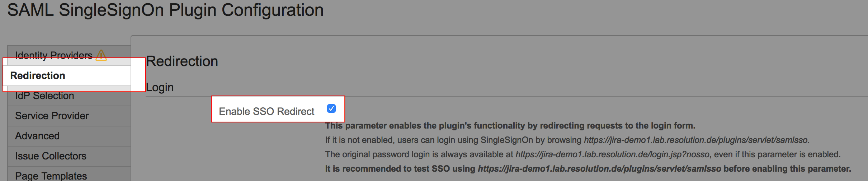Switch to the Page Templates tab

(x=51, y=176)
